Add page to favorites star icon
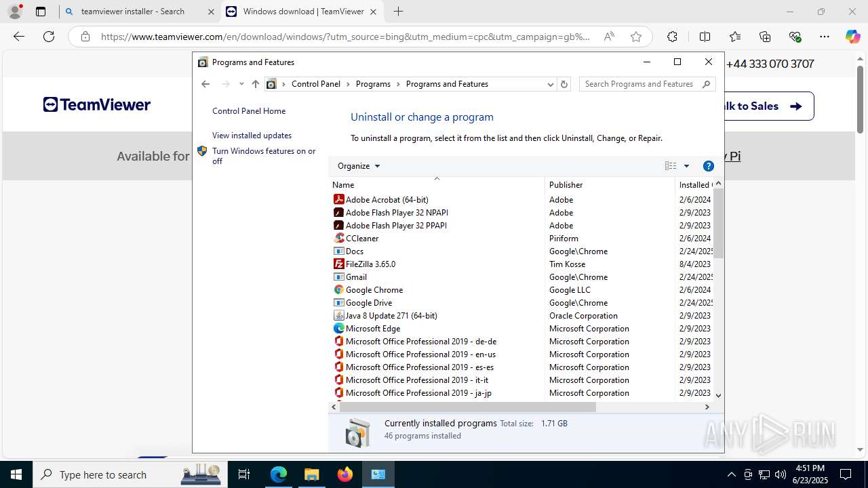 (x=636, y=37)
